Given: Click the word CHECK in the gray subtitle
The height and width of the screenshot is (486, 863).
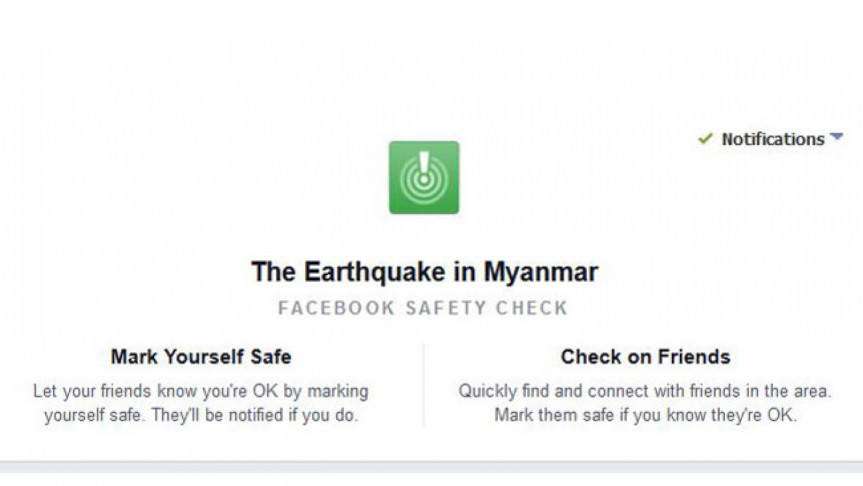Looking at the screenshot, I should [x=531, y=308].
